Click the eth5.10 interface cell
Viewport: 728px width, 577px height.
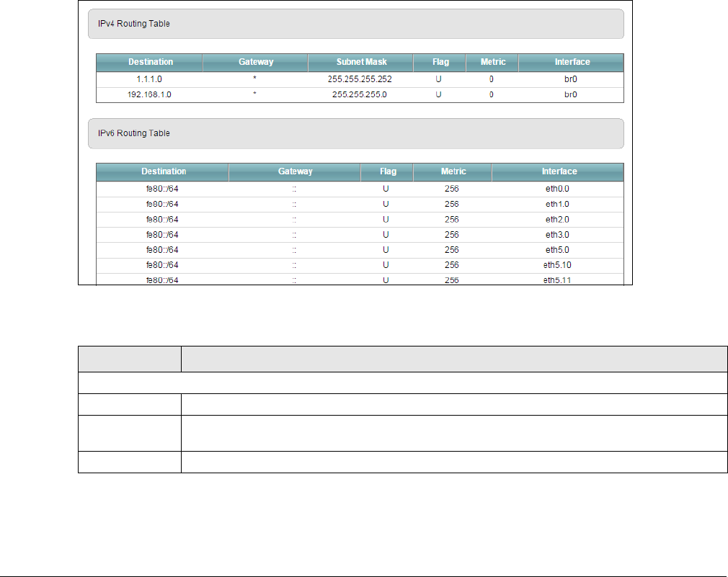[557, 265]
